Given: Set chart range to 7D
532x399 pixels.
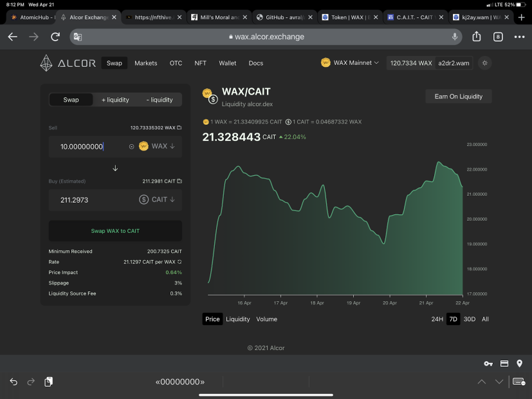Looking at the screenshot, I should [453, 319].
